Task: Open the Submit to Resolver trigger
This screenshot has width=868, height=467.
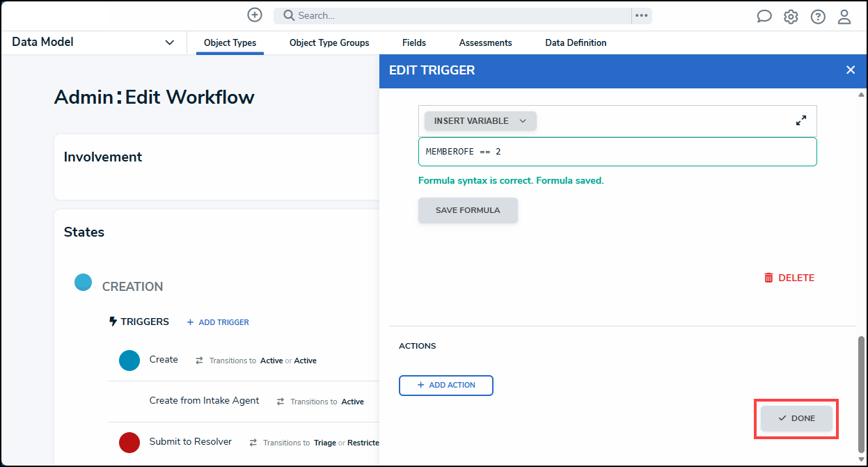Action: click(x=191, y=442)
